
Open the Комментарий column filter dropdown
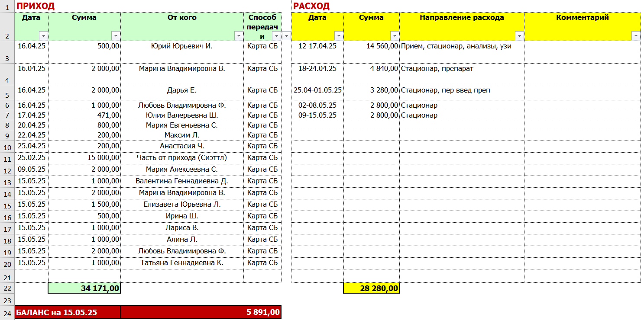coord(636,36)
